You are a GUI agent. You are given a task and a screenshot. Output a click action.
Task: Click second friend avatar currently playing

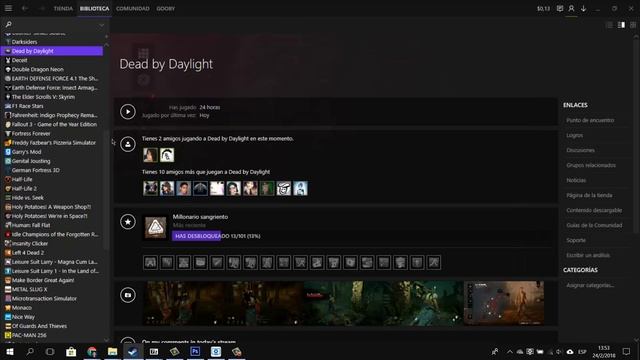coord(167,155)
